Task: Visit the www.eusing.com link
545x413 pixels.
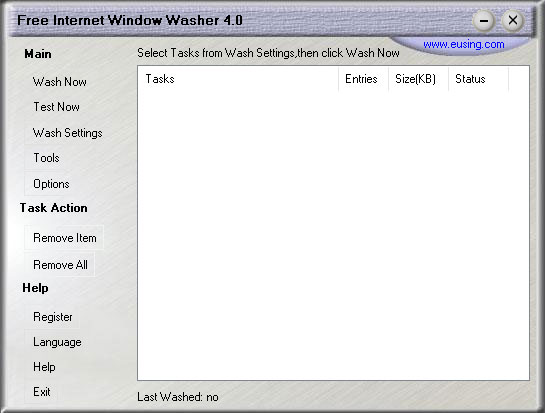Action: (464, 44)
